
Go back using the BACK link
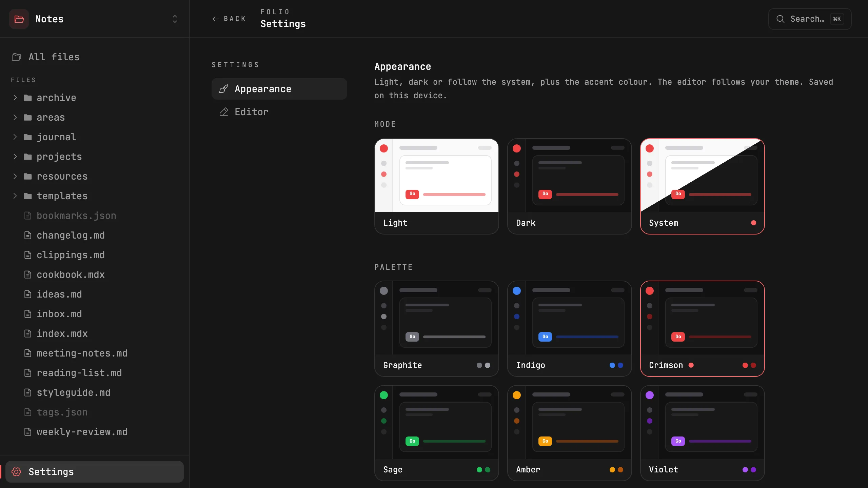(x=229, y=19)
